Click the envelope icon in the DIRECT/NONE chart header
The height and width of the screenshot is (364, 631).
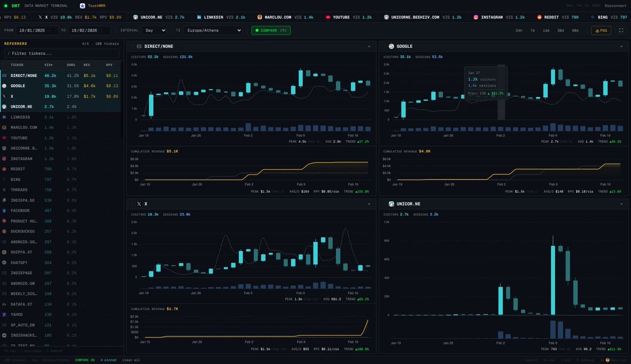pyautogui.click(x=139, y=46)
